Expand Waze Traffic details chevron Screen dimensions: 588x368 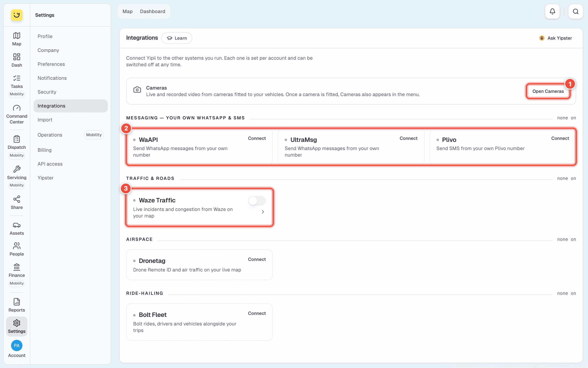[263, 212]
